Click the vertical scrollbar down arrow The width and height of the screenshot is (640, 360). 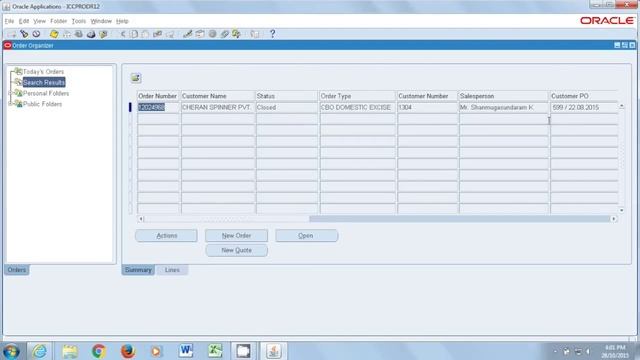[622, 211]
